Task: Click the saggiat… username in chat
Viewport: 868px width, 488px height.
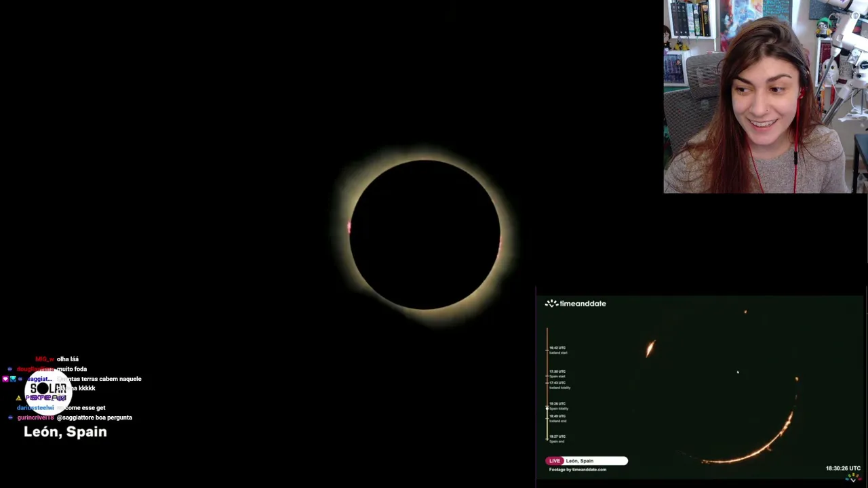Action: click(39, 379)
